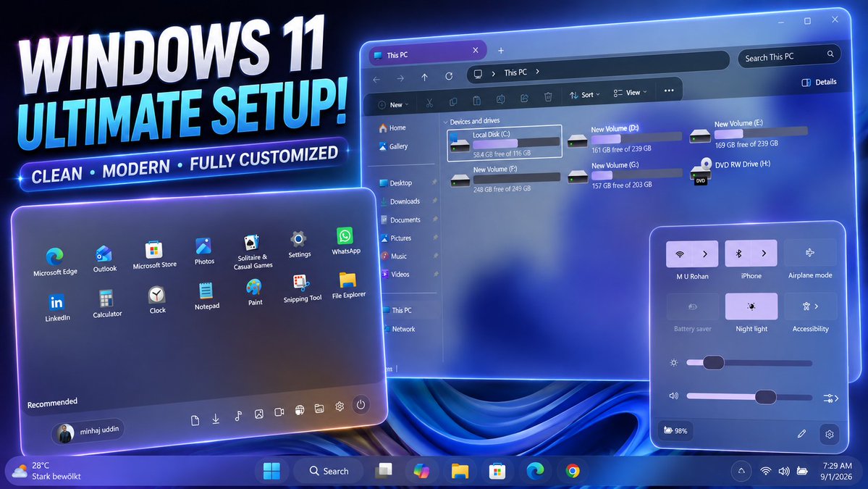Open Downloads shortcut in Start menu footer
The image size is (868, 489).
click(x=216, y=419)
